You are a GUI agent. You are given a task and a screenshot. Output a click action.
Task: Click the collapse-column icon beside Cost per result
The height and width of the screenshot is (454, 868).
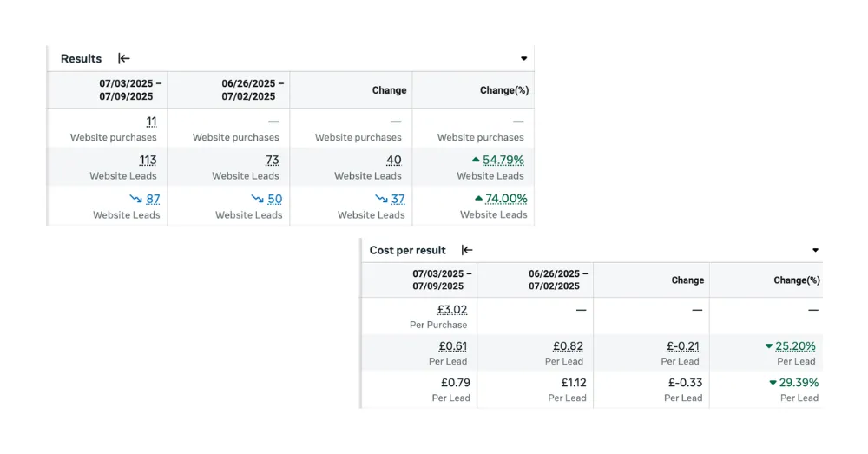tap(467, 250)
